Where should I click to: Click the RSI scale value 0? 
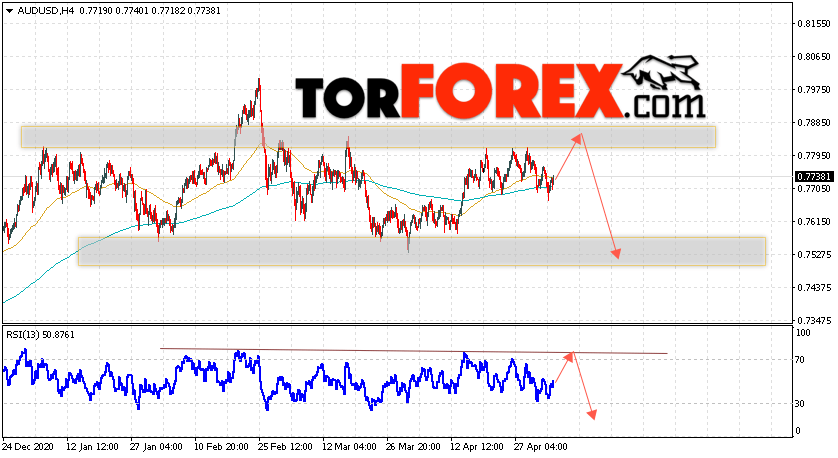tap(798, 431)
